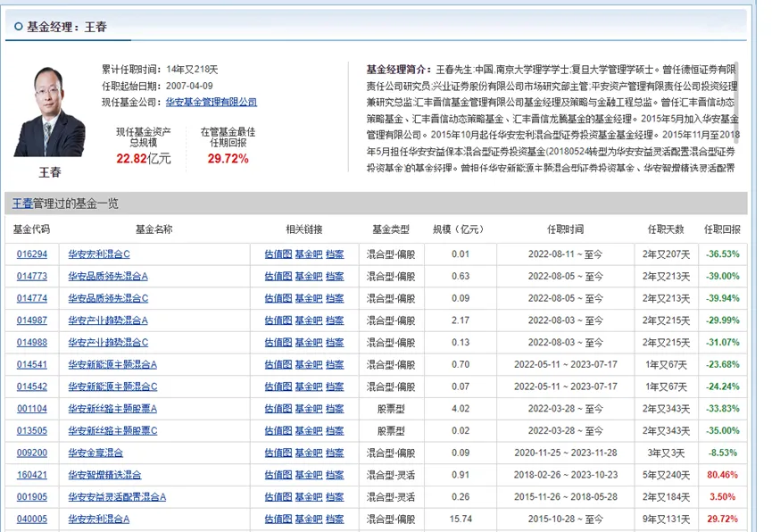Open fund 华安产业趋势混合C
772x532 pixels.
pos(108,343)
